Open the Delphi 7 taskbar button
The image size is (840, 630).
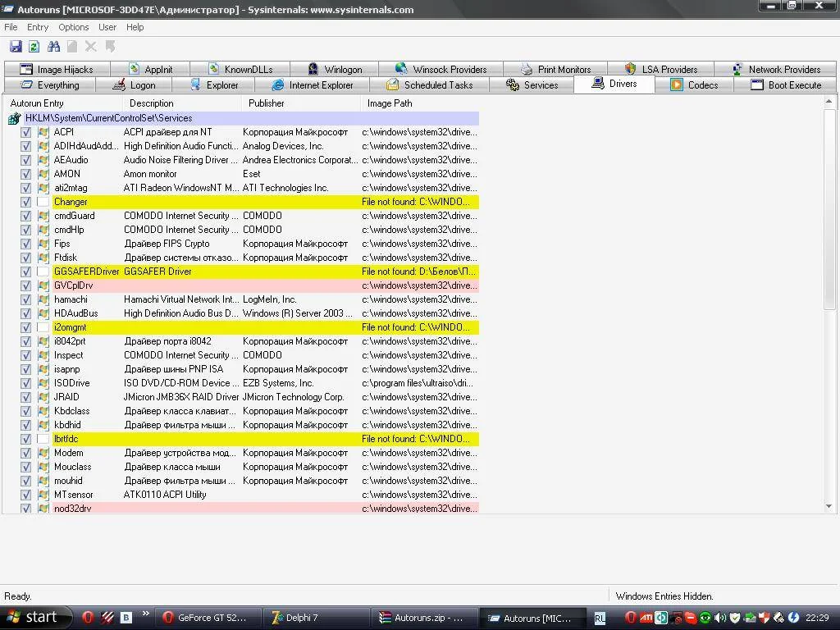click(316, 618)
